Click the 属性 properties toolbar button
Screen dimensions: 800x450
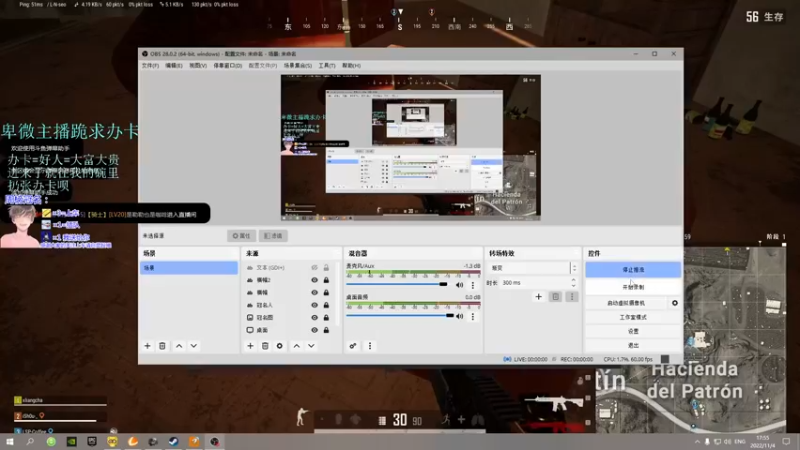(x=241, y=236)
